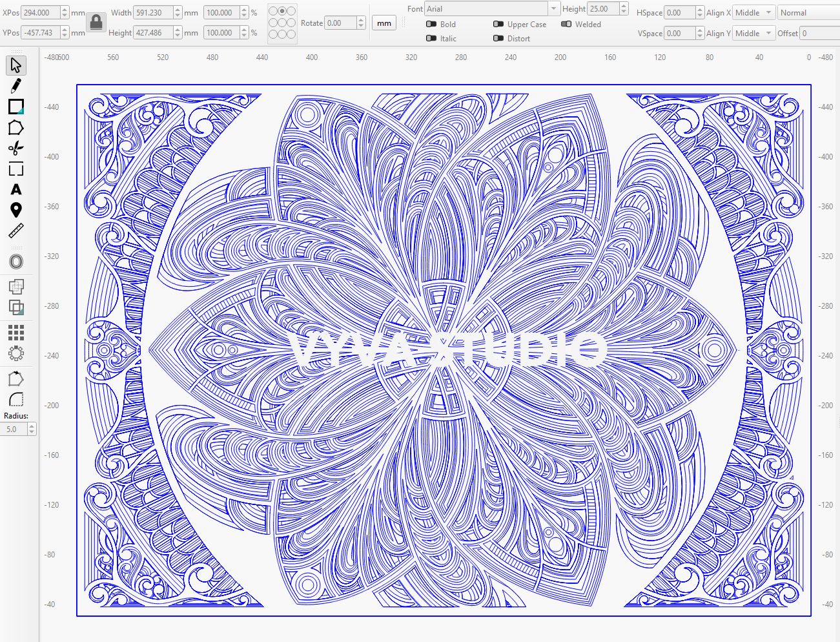840x642 pixels.
Task: Click the Offset value field
Action: [x=820, y=33]
